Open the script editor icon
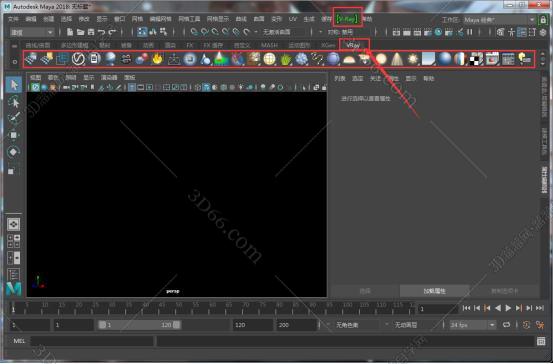The width and height of the screenshot is (553, 364). (x=541, y=341)
